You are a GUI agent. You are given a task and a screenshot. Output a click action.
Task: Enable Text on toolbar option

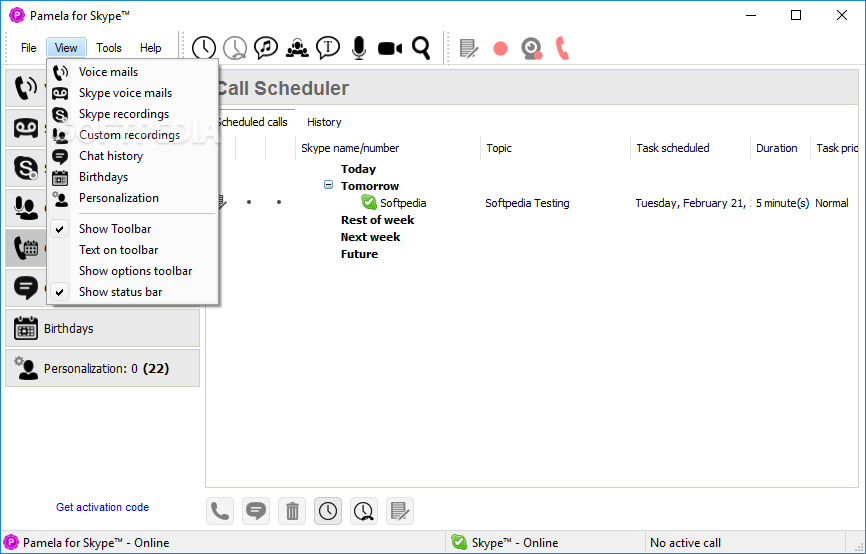coord(133,250)
